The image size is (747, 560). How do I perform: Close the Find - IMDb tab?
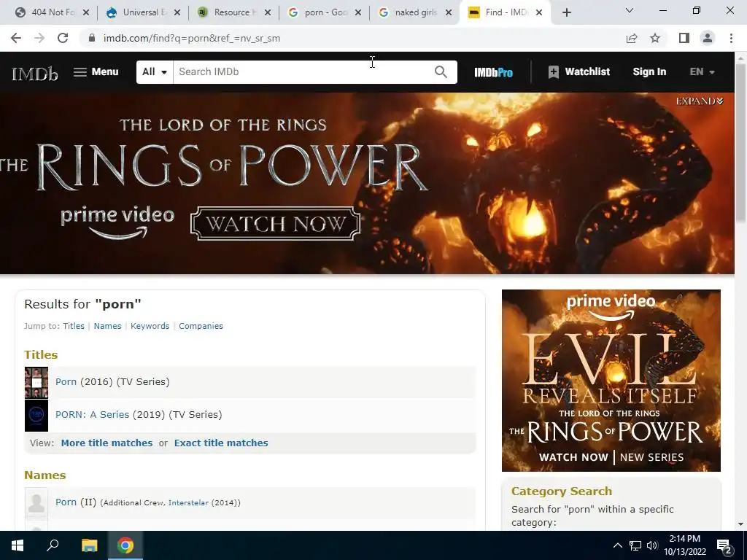pyautogui.click(x=539, y=12)
